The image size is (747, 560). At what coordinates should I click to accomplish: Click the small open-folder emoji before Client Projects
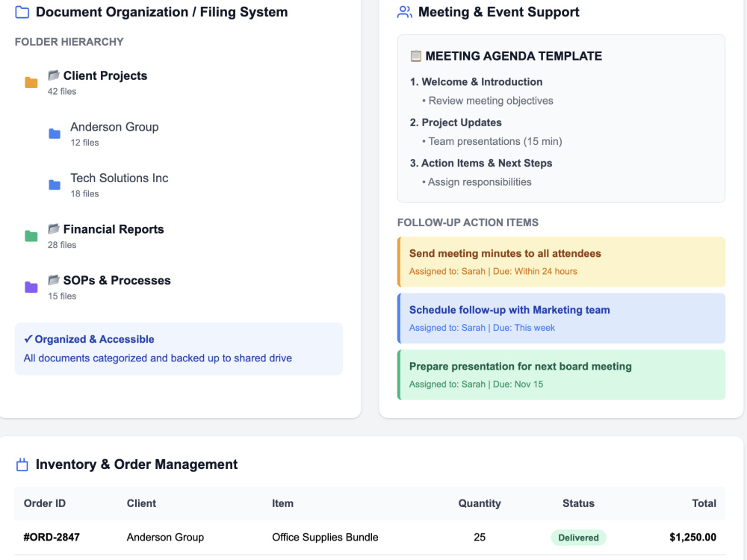pyautogui.click(x=54, y=75)
